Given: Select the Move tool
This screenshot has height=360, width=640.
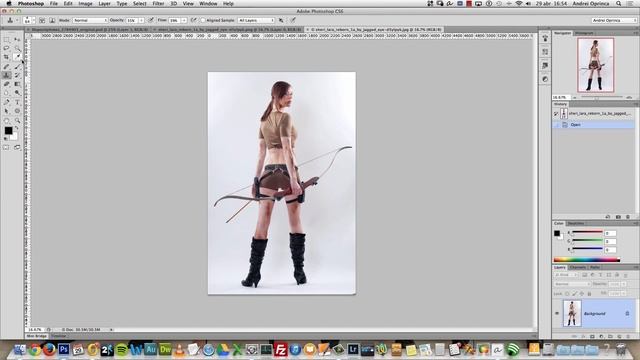Looking at the screenshot, I should pyautogui.click(x=17, y=40).
